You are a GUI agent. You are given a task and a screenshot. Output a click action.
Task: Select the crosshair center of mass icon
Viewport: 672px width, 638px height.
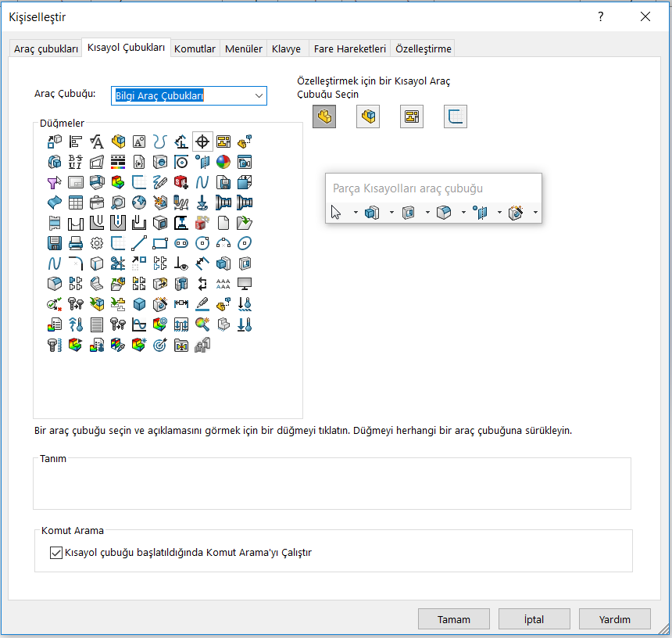[202, 142]
